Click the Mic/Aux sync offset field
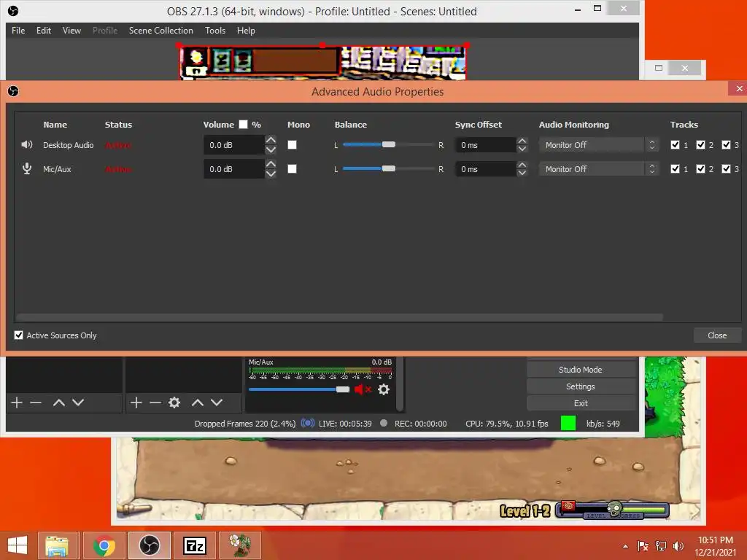The image size is (747, 560). 485,168
